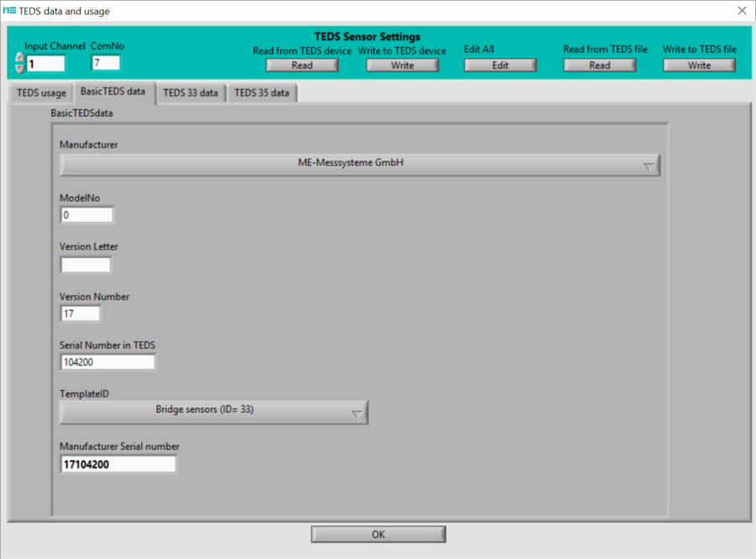
Task: Open the TEDS 33 data tab
Action: click(191, 93)
